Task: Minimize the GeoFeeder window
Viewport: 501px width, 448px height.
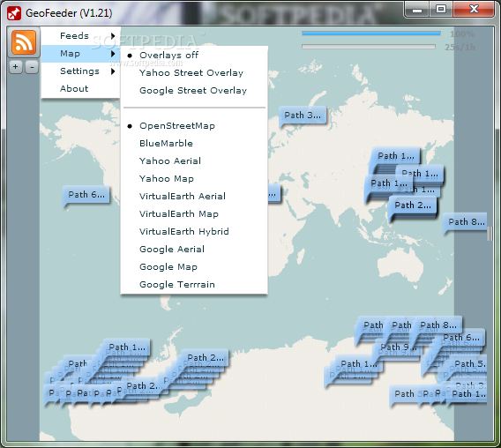Action: pyautogui.click(x=417, y=11)
